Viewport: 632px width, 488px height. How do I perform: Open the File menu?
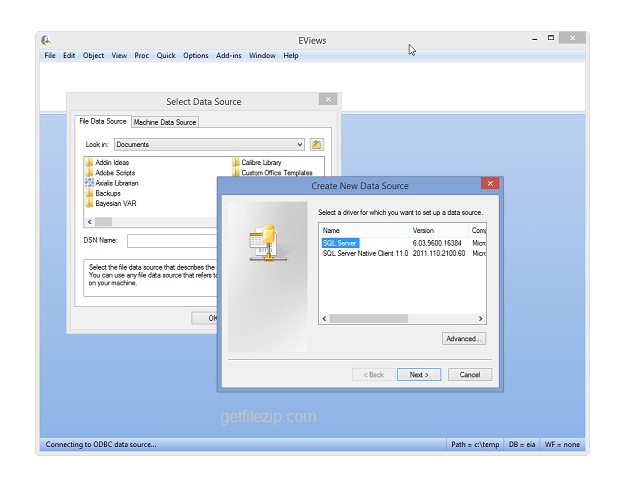(50, 56)
